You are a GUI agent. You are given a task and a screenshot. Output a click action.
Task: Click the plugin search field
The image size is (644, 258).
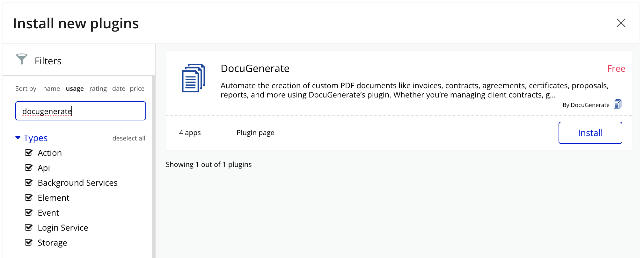80,111
